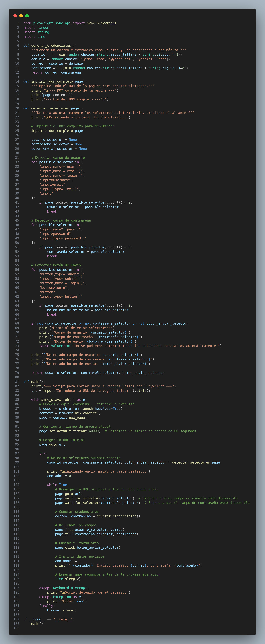Click 'contador += 1' line

coord(68,561)
